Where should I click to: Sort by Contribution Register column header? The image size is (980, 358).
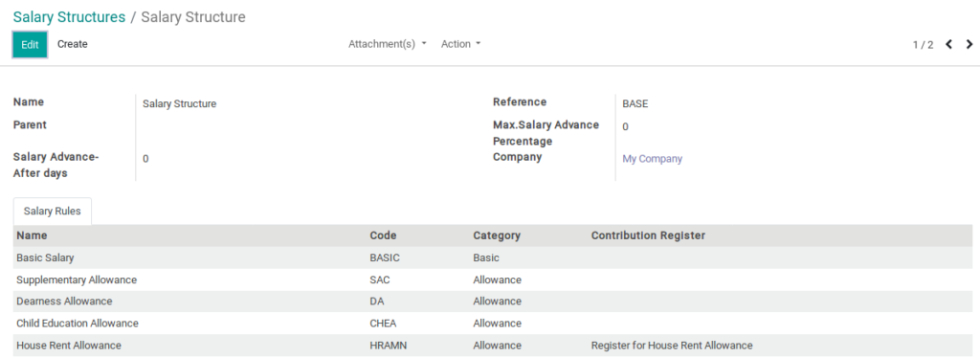click(648, 235)
